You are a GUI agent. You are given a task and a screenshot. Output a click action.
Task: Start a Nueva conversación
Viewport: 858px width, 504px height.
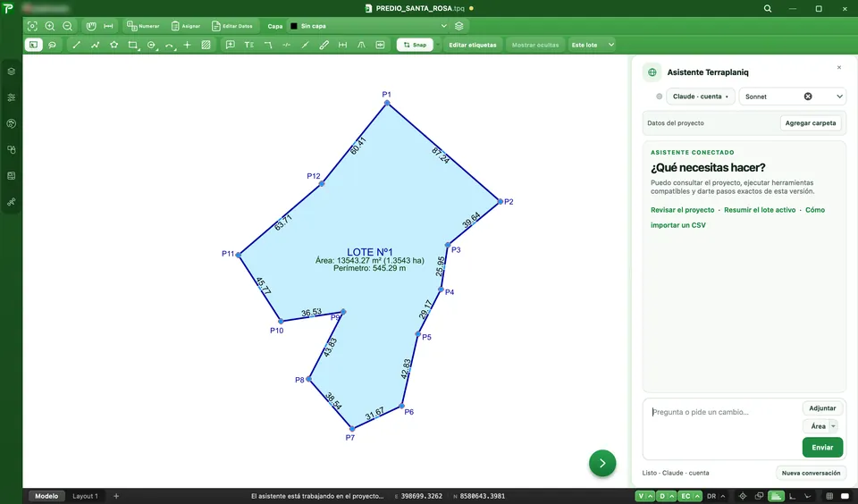(x=811, y=473)
